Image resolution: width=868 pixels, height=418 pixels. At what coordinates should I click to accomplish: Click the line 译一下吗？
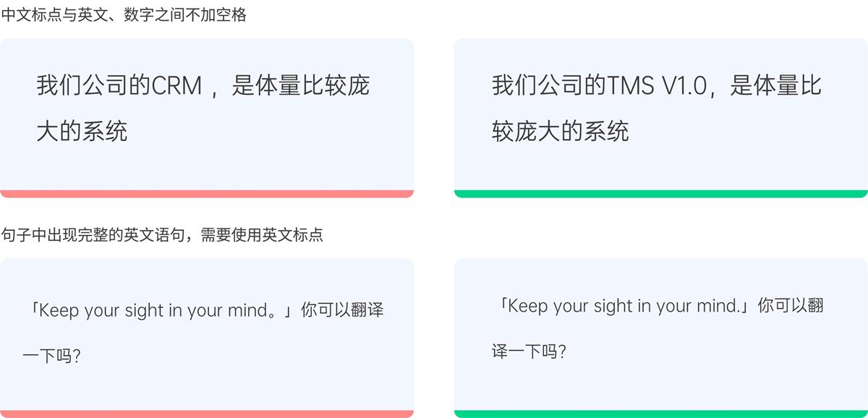coord(529,352)
